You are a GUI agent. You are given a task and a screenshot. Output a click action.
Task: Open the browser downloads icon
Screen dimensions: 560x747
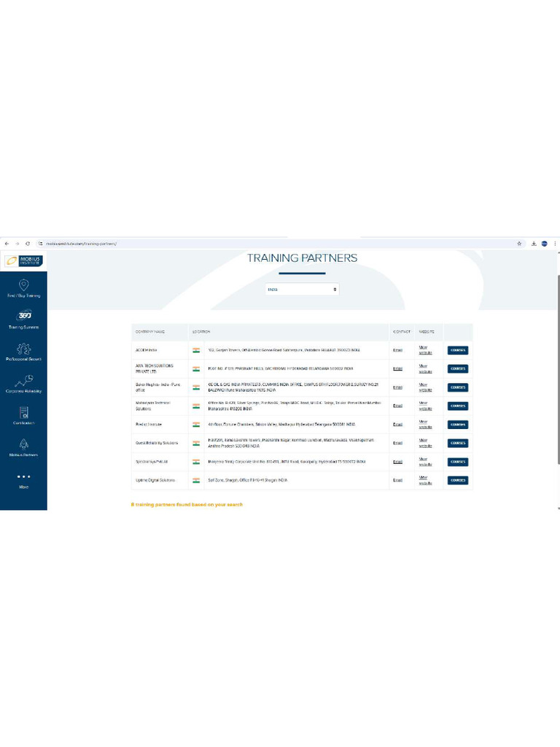point(534,244)
